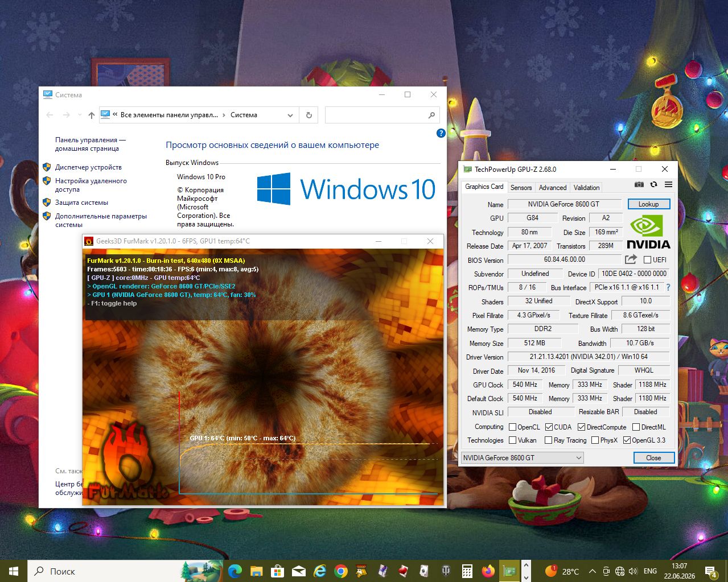Expand the address bar history dropdown
This screenshot has width=728, height=582.
tap(290, 115)
